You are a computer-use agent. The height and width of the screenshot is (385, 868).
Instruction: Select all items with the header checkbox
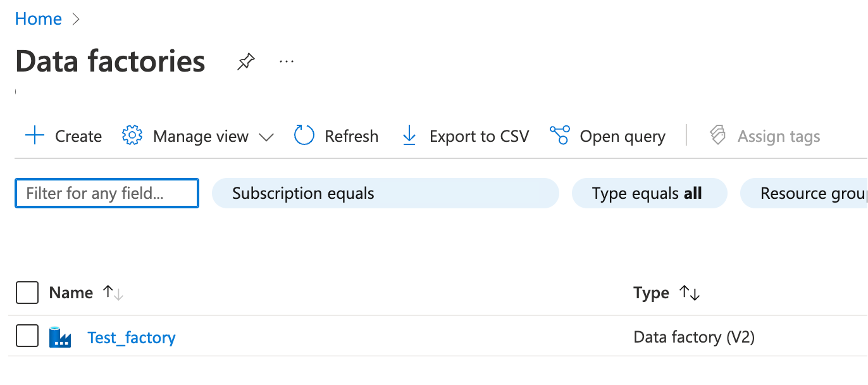(x=27, y=293)
